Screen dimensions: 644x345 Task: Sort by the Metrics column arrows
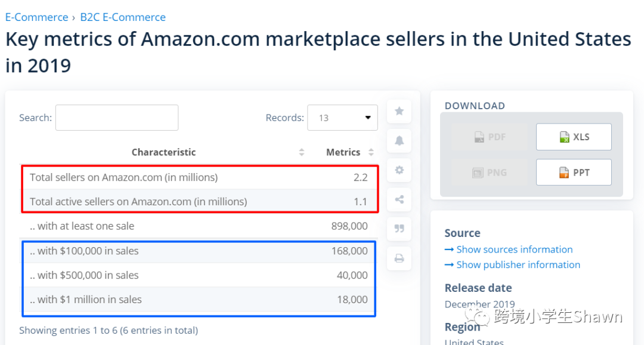[x=371, y=152]
